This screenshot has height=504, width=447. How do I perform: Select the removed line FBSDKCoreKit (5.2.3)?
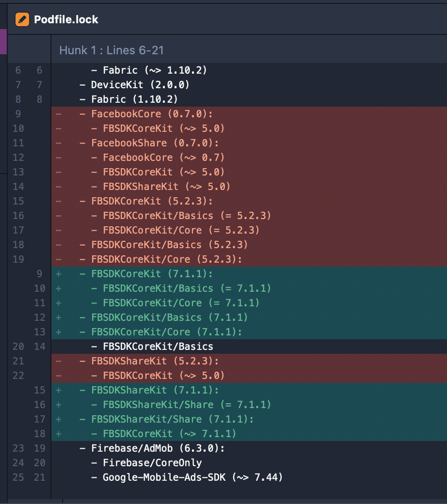click(249, 201)
